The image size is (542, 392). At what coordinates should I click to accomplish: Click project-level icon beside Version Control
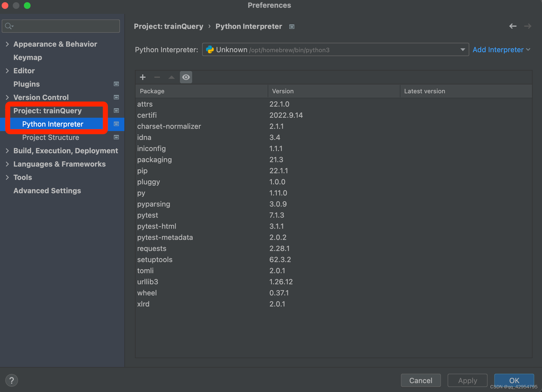point(116,97)
